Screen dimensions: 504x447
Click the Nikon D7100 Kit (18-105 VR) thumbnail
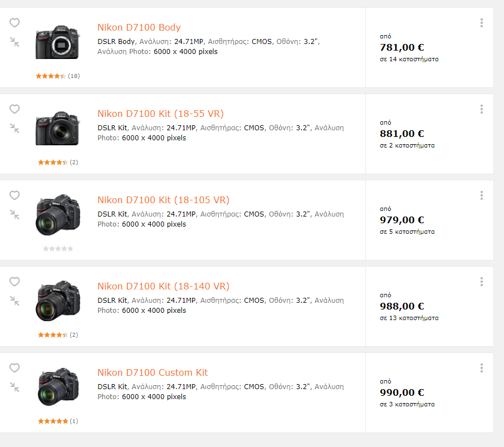[x=58, y=215]
